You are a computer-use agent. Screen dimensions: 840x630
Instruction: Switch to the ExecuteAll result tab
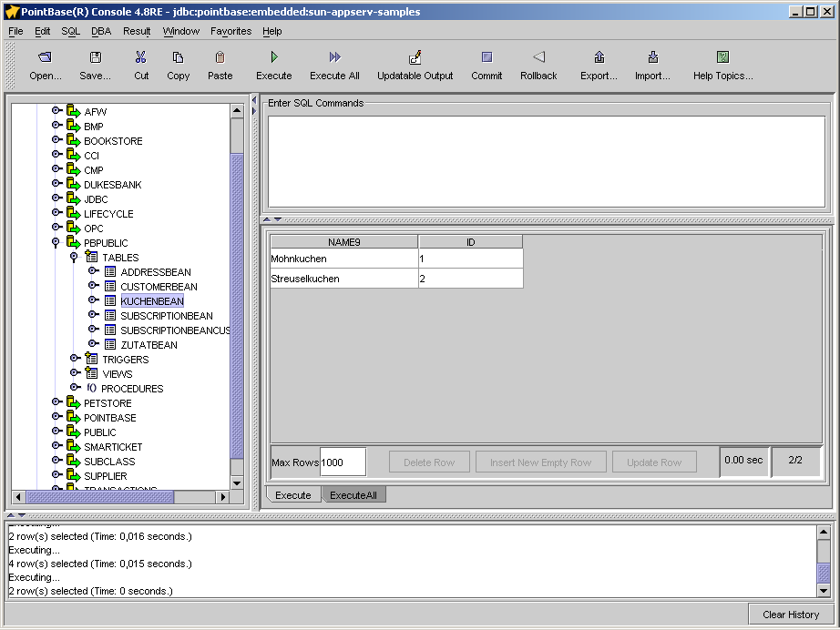click(353, 495)
